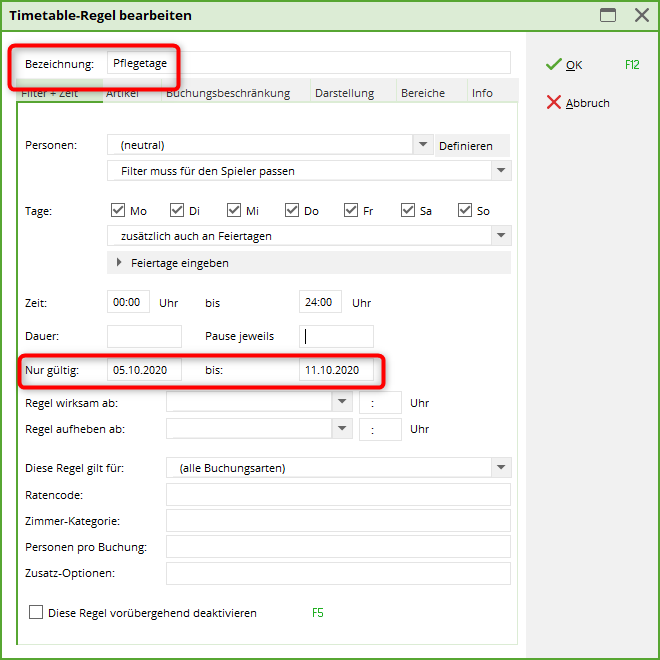
Task: Enable 'Diese Regel vorübergehend deaktivieren' checkbox
Action: pyautogui.click(x=36, y=612)
